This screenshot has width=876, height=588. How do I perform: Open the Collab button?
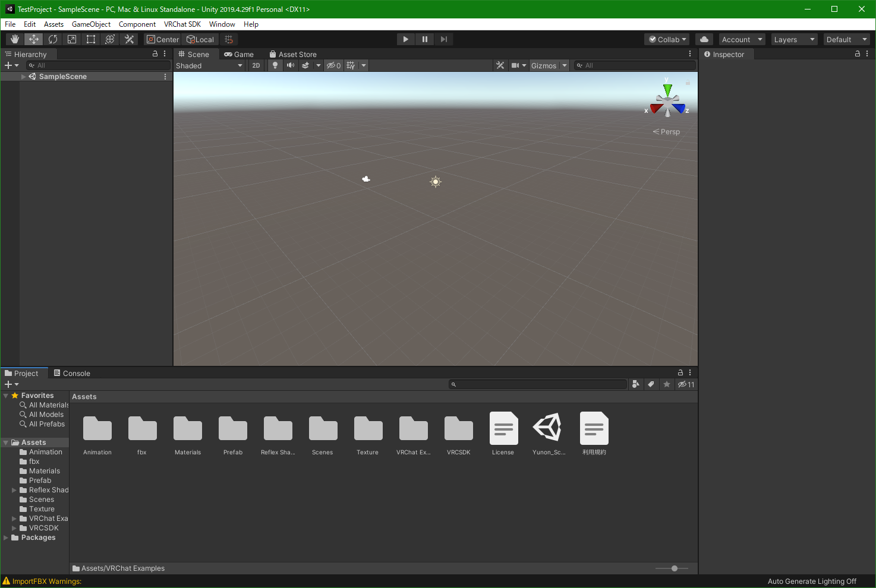tap(667, 39)
